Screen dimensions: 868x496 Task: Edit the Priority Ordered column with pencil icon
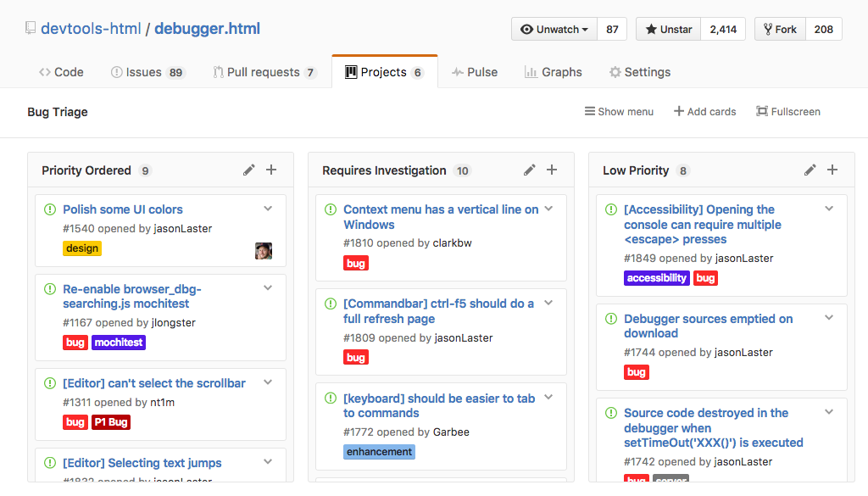coord(249,170)
